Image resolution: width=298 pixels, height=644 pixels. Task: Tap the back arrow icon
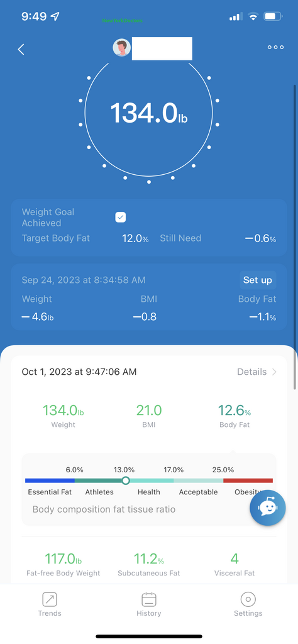coord(21,49)
